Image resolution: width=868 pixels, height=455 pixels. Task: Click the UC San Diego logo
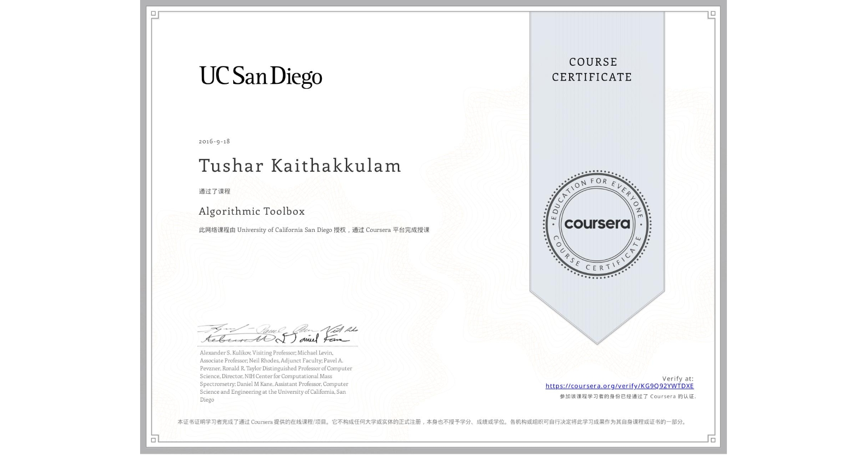[261, 76]
